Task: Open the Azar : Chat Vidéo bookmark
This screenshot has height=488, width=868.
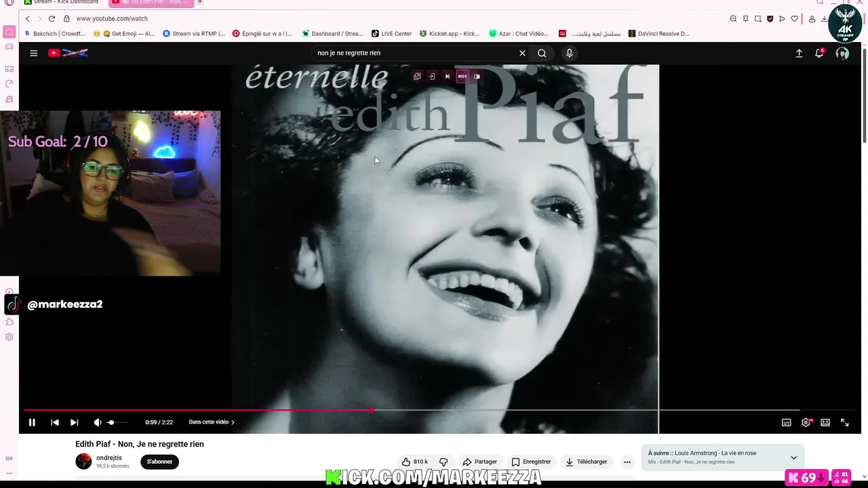Action: [519, 34]
